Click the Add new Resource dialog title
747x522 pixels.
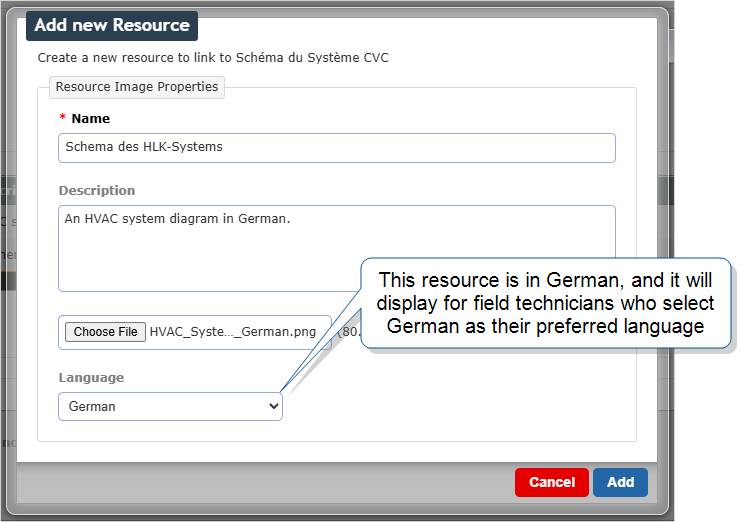[112, 25]
